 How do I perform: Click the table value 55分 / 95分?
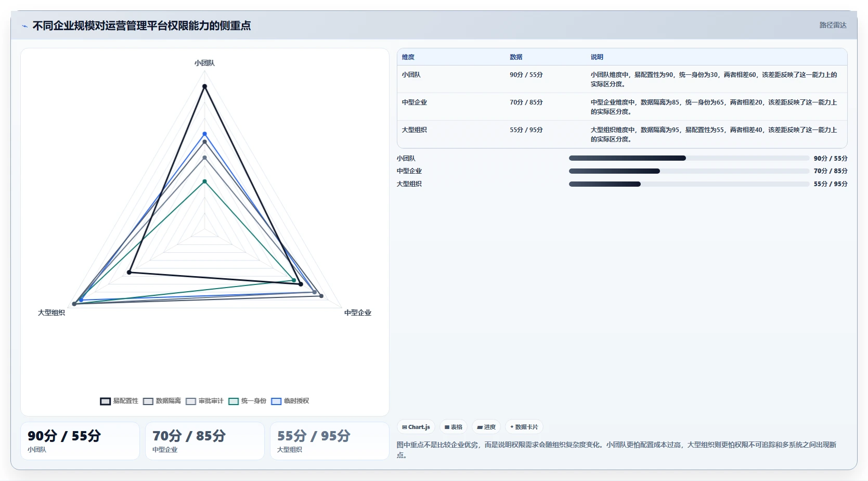point(526,130)
